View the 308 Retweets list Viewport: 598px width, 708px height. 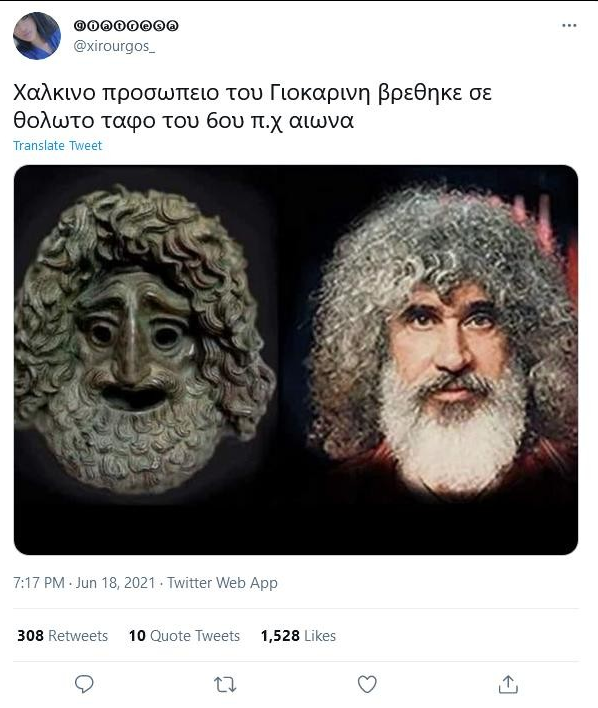[62, 636]
